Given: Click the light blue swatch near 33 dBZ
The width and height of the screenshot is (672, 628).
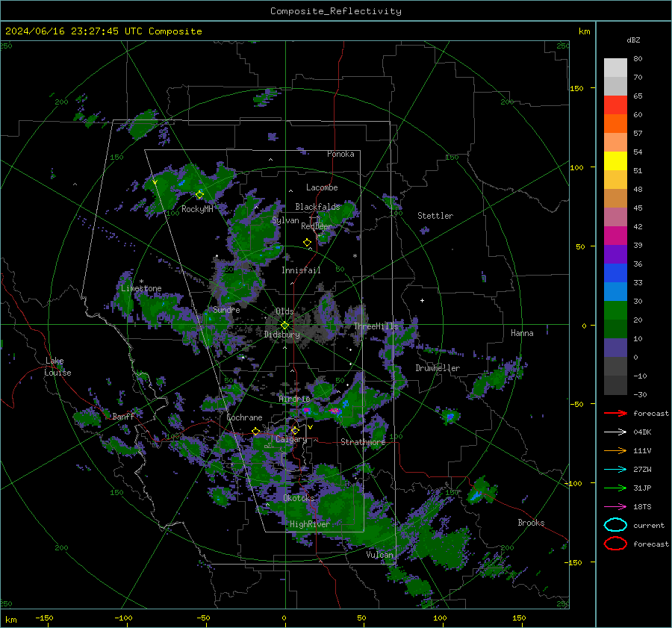Looking at the screenshot, I should tap(615, 291).
